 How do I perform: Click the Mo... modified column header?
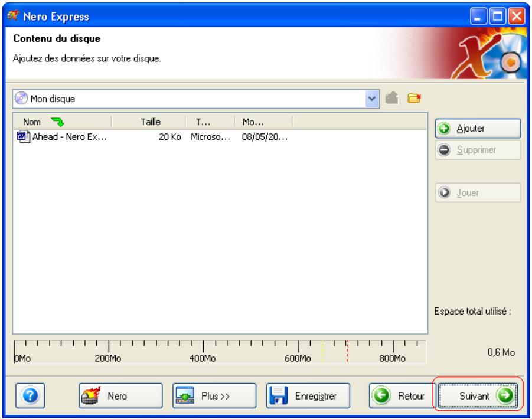(263, 122)
